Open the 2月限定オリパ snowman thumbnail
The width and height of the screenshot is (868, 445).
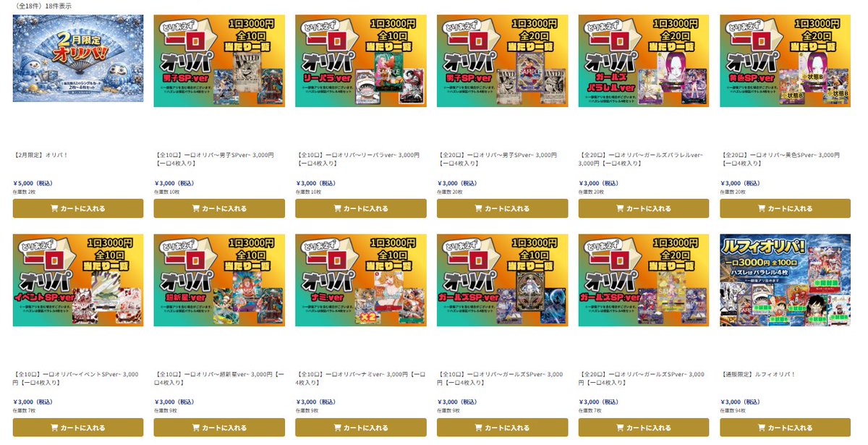(78, 58)
